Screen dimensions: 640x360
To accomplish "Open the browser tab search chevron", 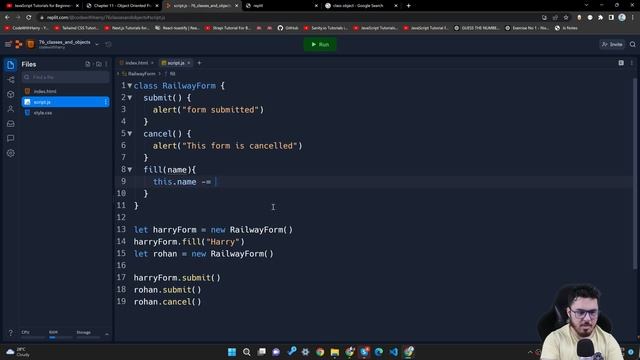I will (586, 5).
